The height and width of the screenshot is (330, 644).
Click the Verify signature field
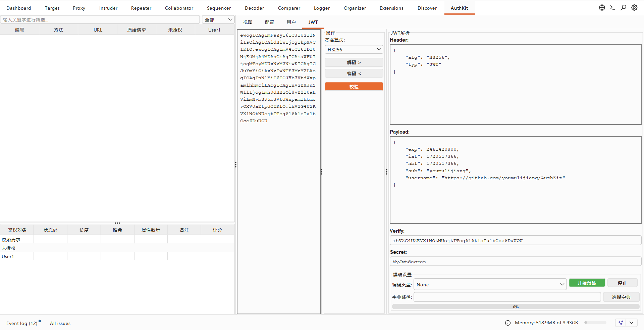coord(516,240)
